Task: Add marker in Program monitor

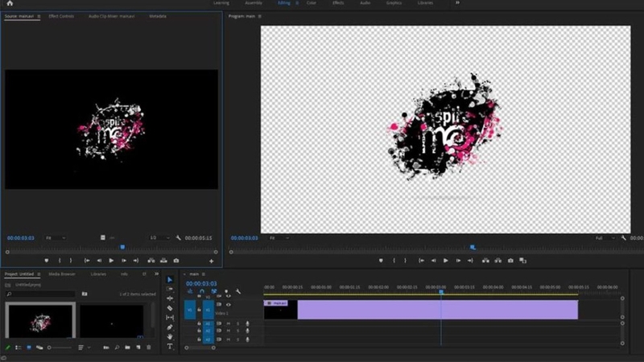Action: (381, 261)
